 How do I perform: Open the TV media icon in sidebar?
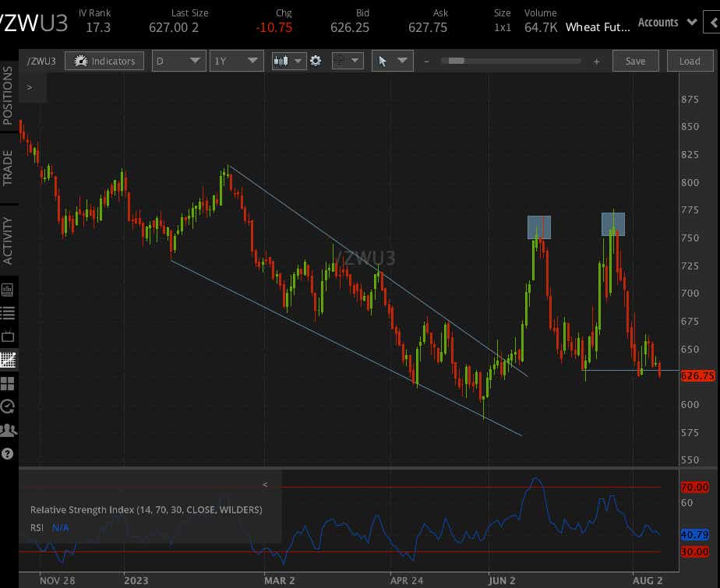pos(8,336)
